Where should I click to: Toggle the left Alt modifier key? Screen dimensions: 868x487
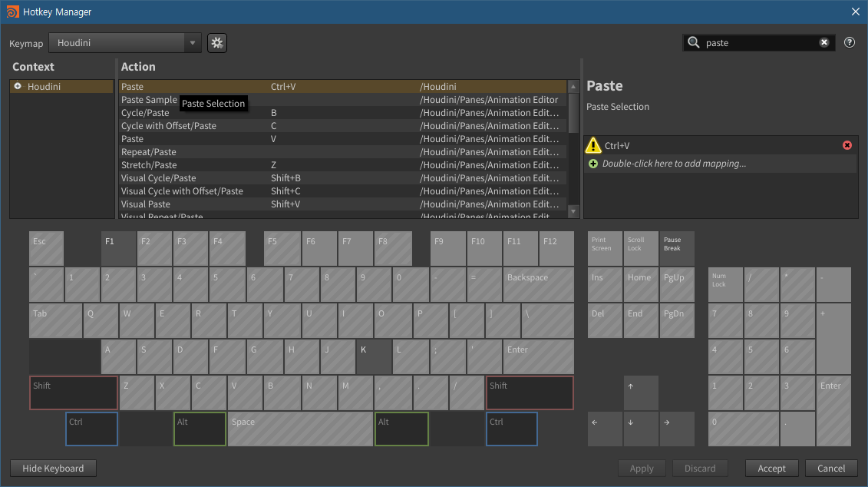point(200,429)
